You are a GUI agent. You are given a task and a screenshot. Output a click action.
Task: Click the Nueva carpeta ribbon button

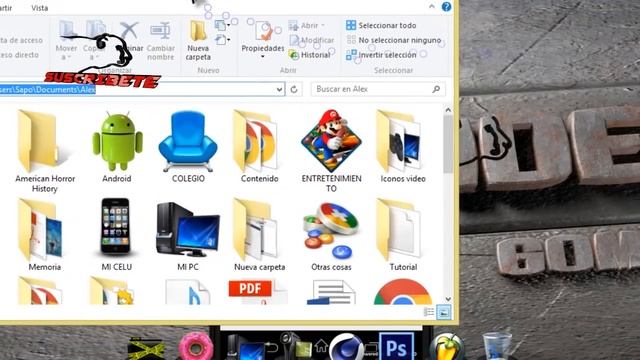[198, 41]
